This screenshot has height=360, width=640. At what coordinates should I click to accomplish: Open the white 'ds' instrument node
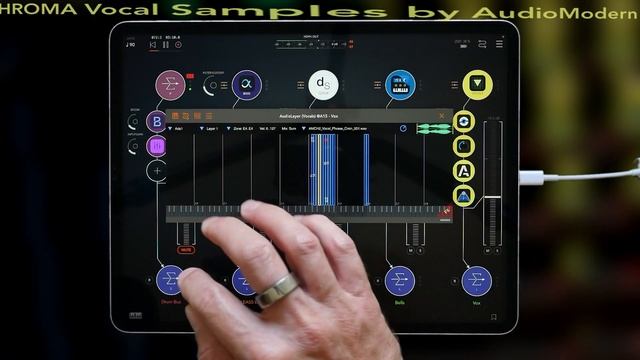click(x=323, y=85)
